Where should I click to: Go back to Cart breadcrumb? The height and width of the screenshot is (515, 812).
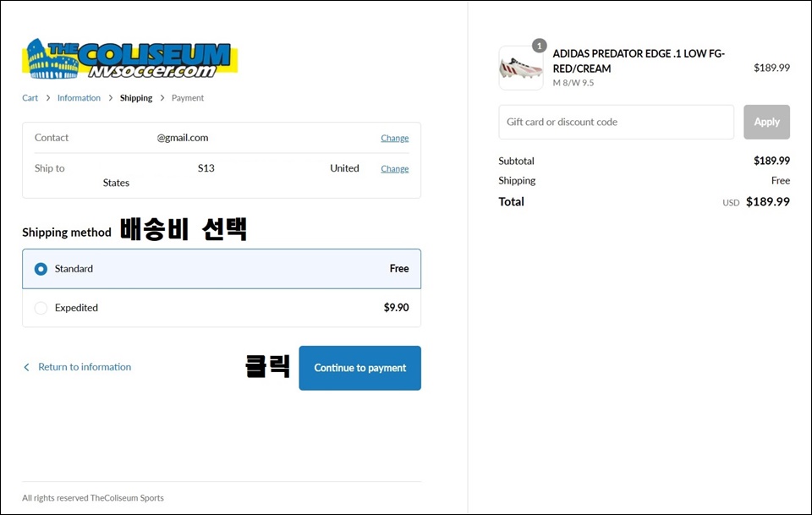point(30,98)
